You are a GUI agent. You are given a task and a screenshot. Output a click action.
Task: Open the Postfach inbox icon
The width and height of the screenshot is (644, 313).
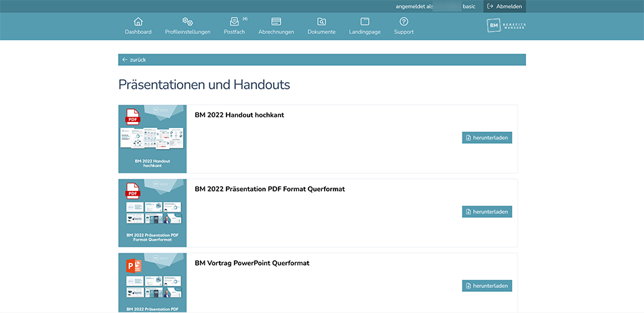point(235,22)
